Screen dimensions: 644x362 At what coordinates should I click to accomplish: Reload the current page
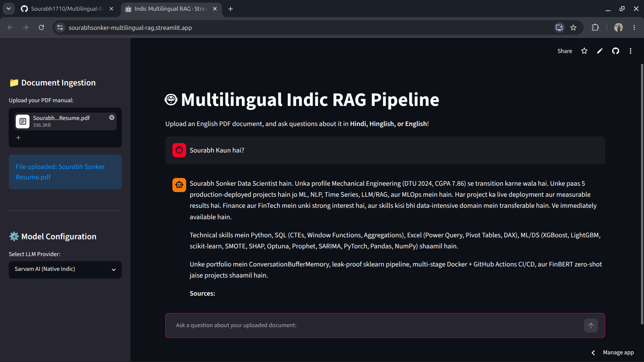point(41,27)
